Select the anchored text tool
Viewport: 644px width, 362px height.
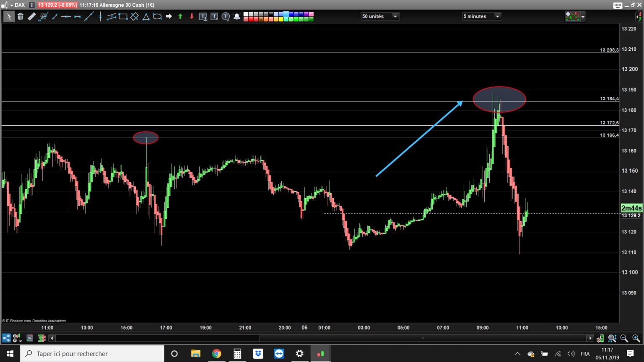click(x=203, y=16)
